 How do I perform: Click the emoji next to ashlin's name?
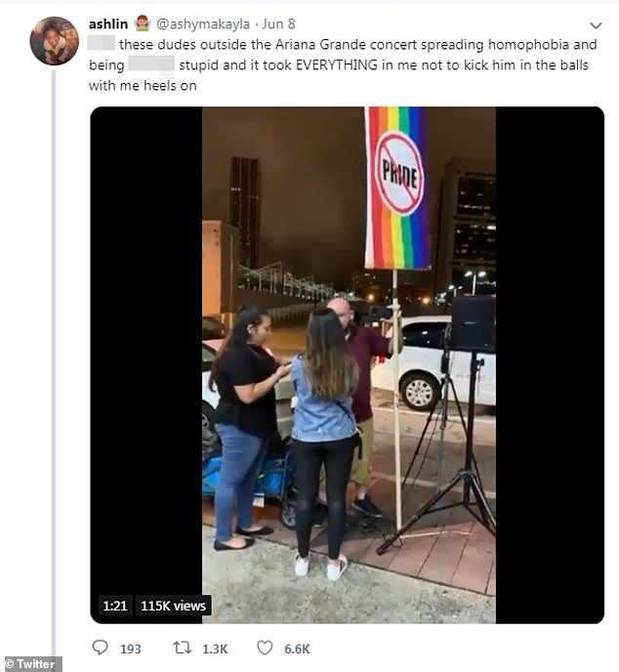(x=143, y=23)
